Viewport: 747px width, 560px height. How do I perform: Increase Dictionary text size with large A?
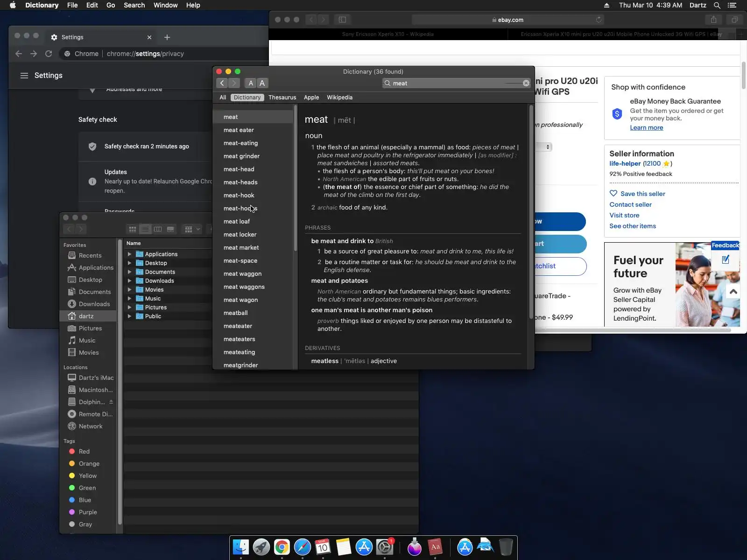pos(262,83)
